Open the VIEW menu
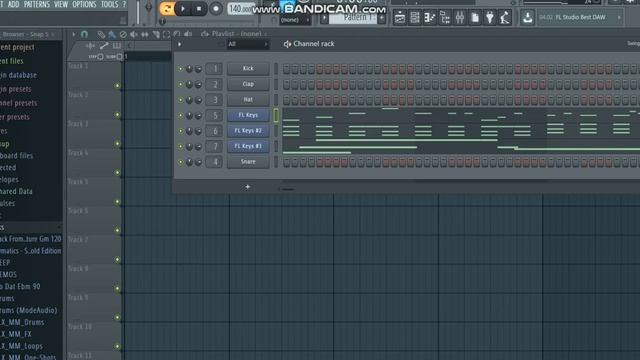 click(61, 4)
